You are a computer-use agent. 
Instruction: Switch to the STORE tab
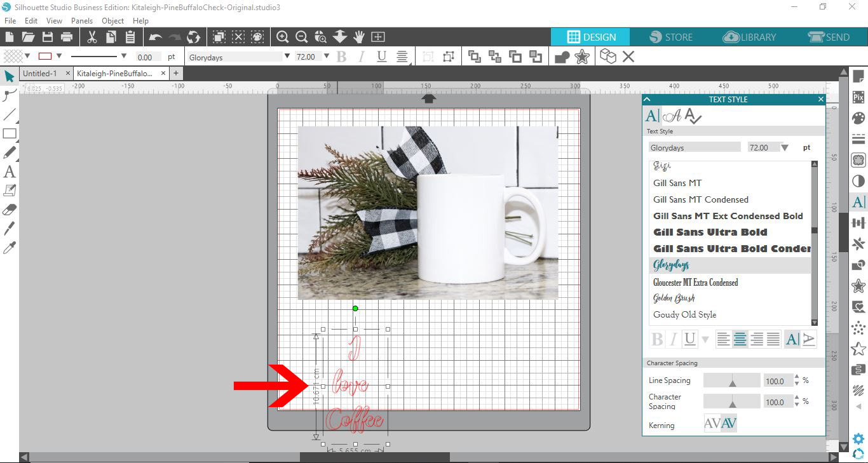pyautogui.click(x=671, y=37)
